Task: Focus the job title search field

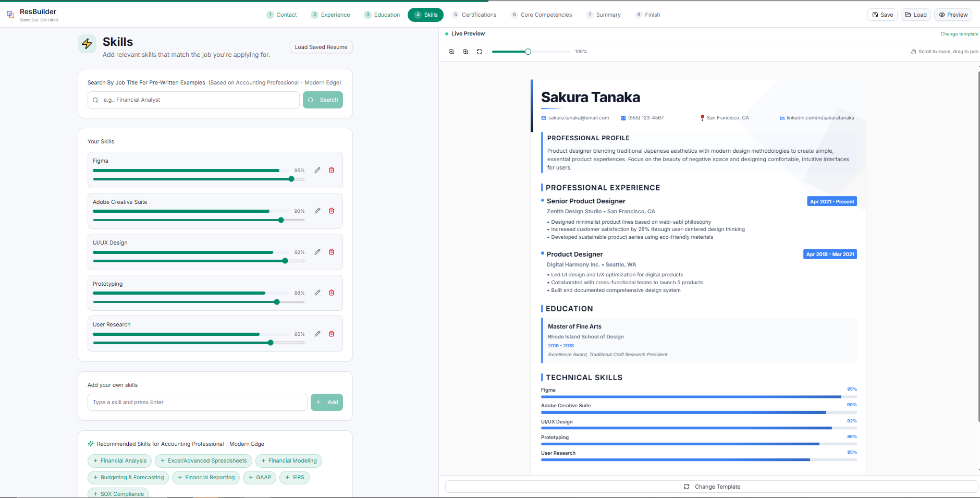Action: 198,100
